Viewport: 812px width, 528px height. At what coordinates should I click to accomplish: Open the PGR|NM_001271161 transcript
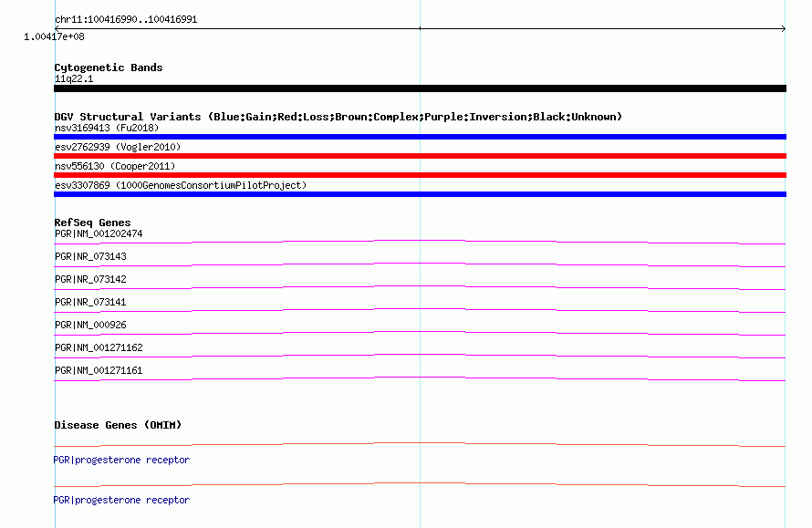[99, 370]
